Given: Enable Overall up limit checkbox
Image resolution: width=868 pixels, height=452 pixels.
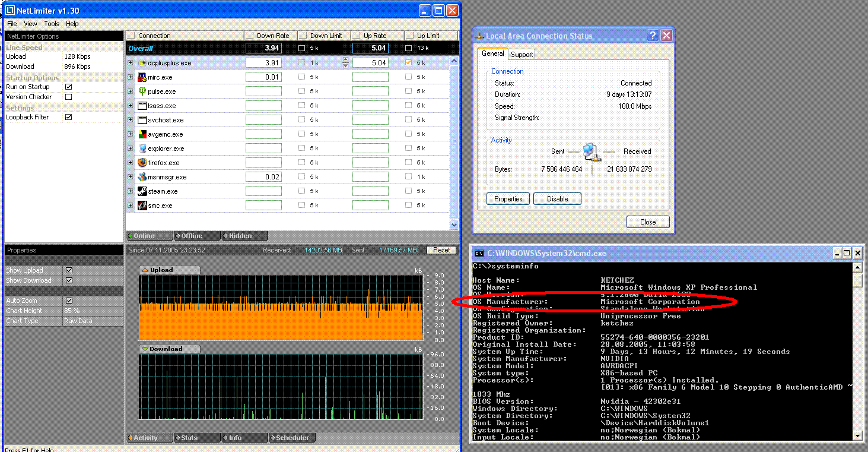Looking at the screenshot, I should point(408,48).
